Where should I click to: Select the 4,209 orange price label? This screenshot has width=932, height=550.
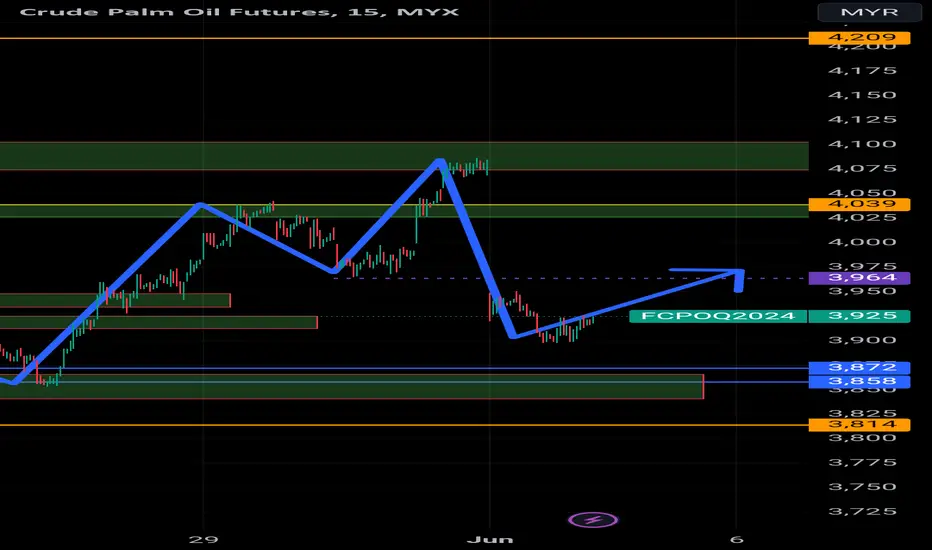[859, 37]
